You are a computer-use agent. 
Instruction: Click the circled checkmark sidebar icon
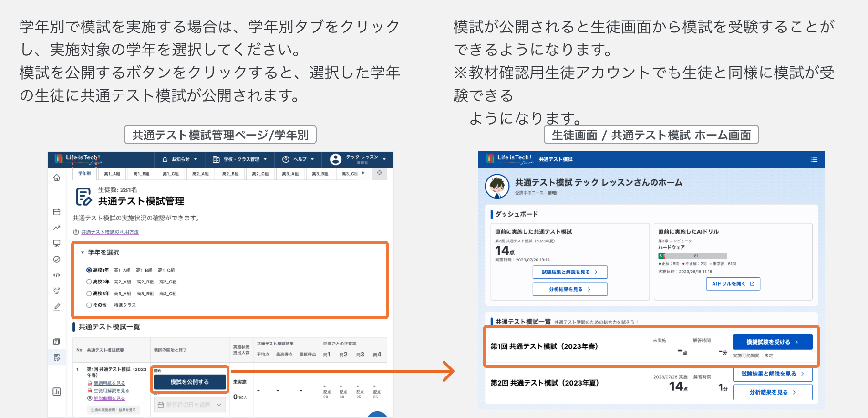point(57,259)
